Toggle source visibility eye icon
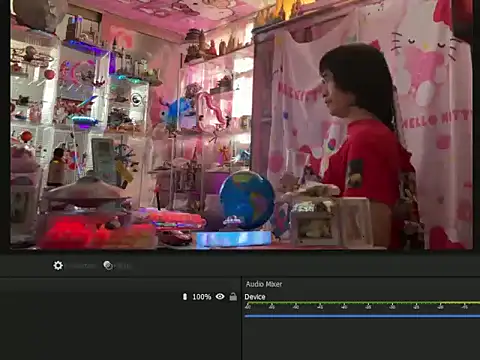Screen dimensions: 480x360 click(x=220, y=296)
